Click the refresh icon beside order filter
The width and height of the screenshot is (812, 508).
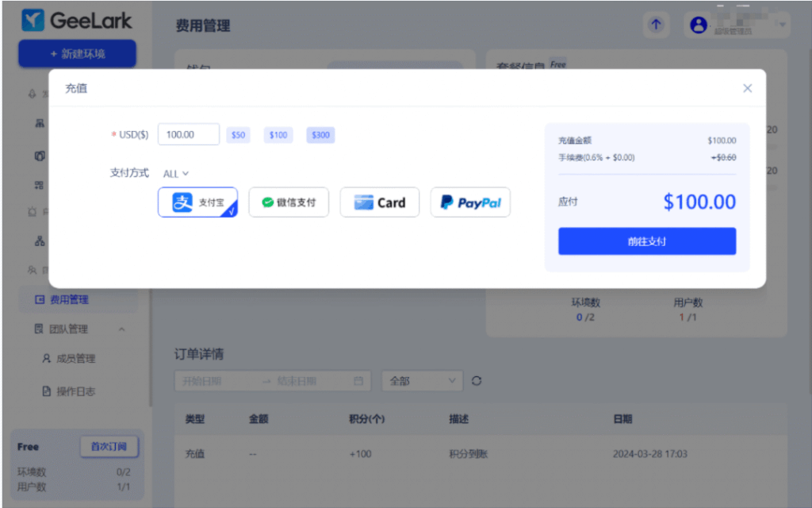[x=477, y=381]
